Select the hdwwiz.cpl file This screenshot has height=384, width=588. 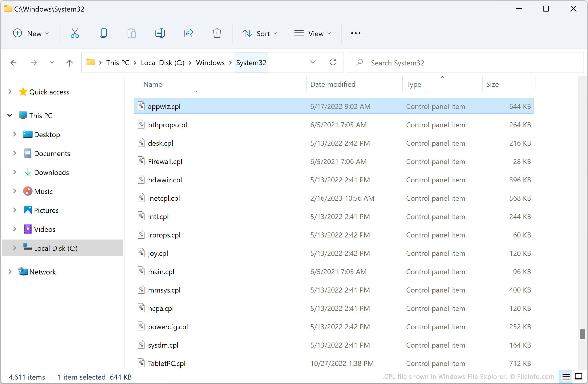(333, 180)
